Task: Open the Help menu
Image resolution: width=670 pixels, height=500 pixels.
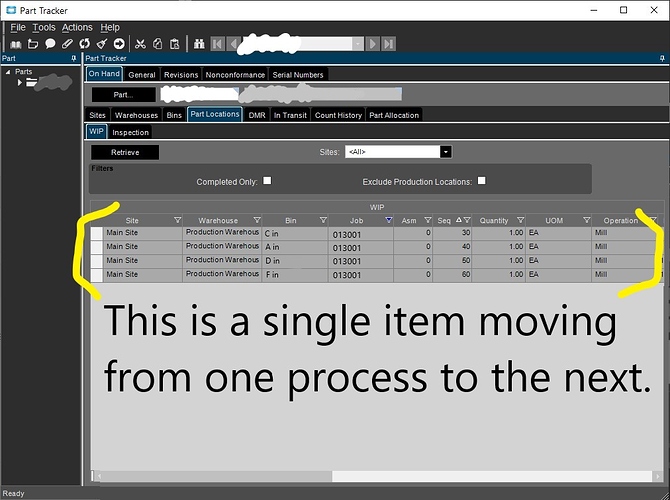Action: (110, 27)
